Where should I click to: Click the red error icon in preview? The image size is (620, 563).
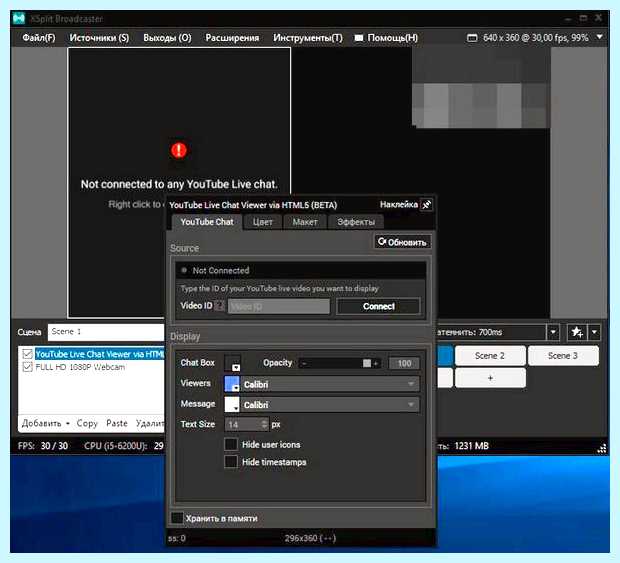point(179,150)
